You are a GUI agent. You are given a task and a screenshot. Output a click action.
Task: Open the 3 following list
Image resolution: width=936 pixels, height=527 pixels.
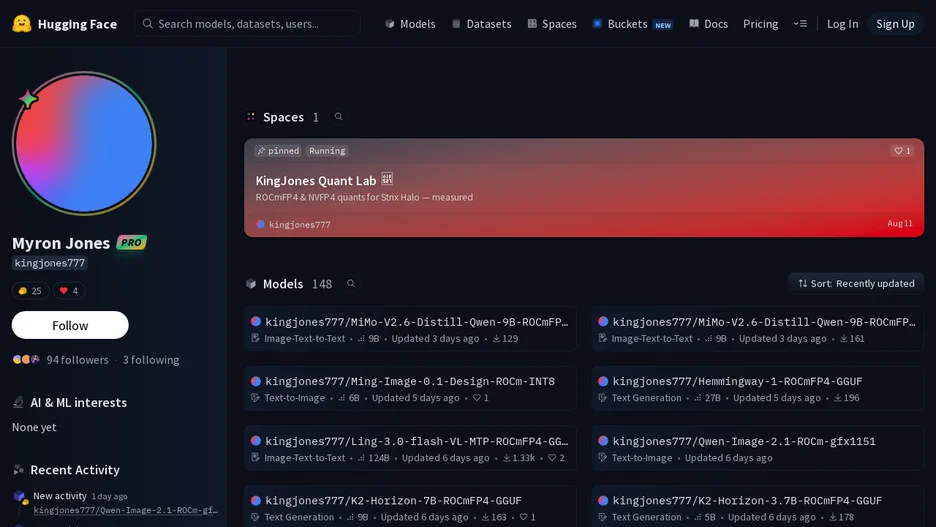pyautogui.click(x=151, y=360)
